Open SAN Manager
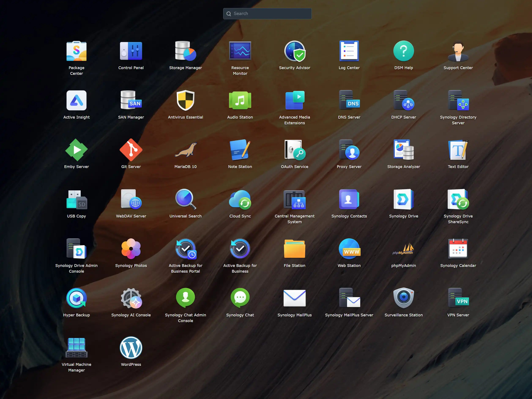Image resolution: width=532 pixels, height=399 pixels. click(x=131, y=101)
